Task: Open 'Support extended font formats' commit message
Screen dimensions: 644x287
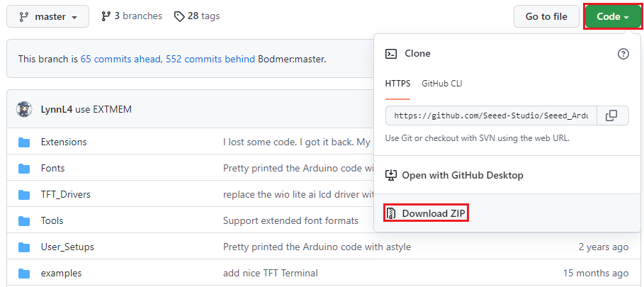Action: click(290, 221)
